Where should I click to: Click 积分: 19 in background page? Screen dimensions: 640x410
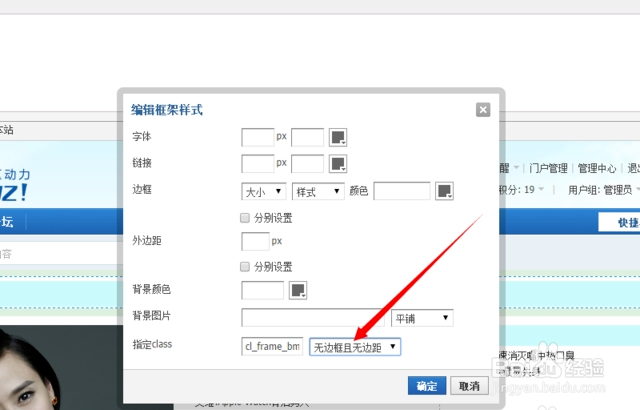click(x=517, y=190)
